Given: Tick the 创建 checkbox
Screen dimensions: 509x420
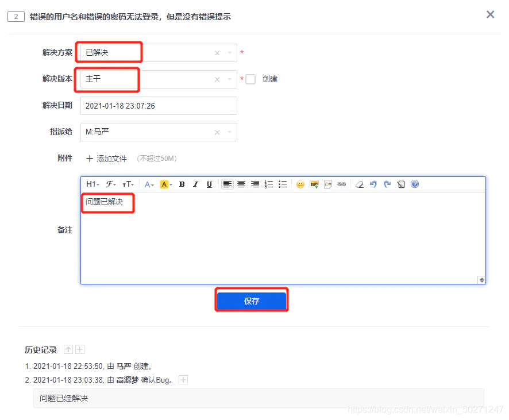Looking at the screenshot, I should 250,79.
